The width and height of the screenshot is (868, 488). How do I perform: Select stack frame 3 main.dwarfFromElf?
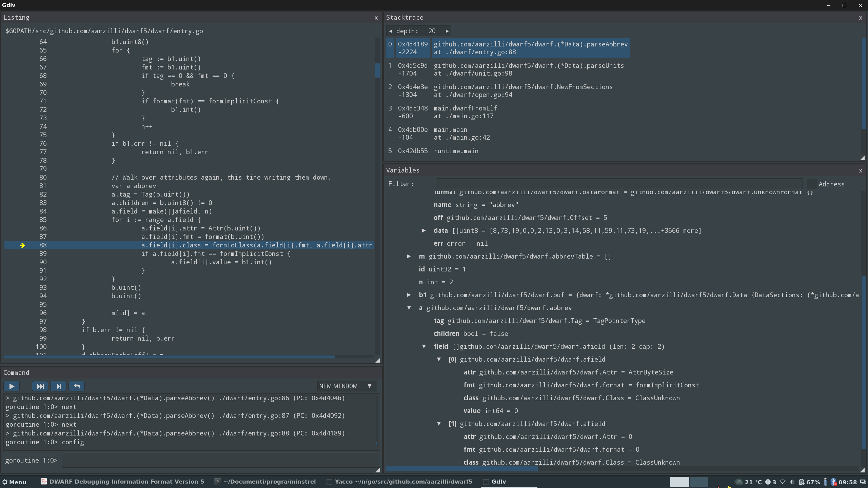point(465,112)
